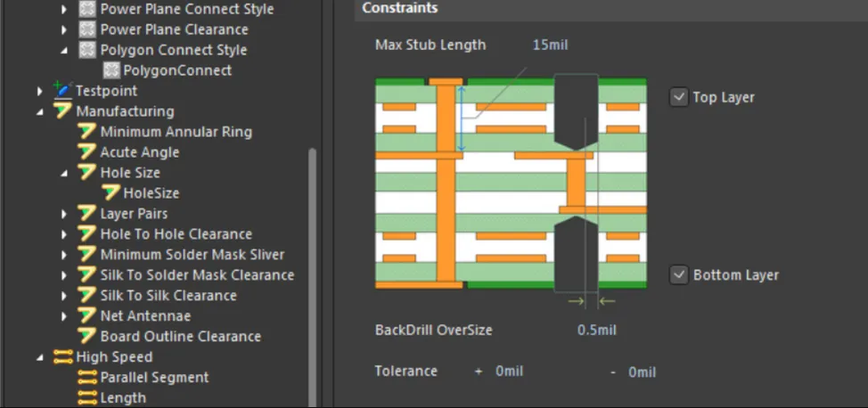Expand the Silk To Solder Mask Clearance node
868x408 pixels.
[x=64, y=275]
